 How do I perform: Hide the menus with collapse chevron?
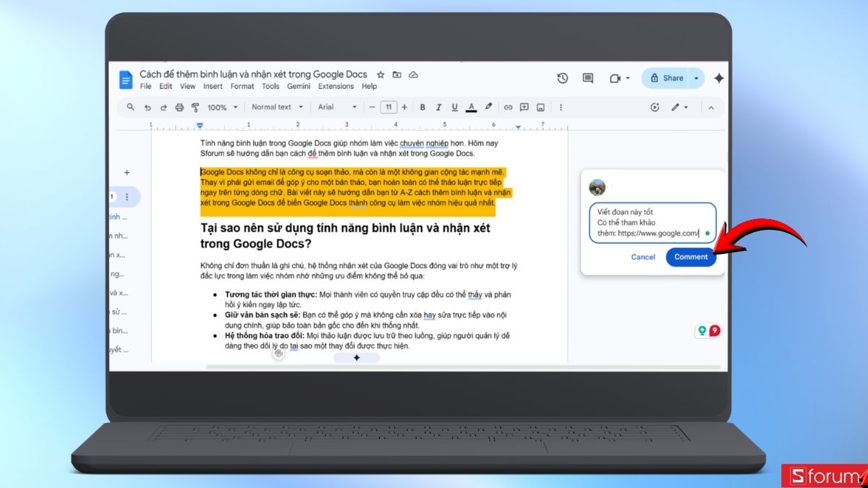pos(711,107)
